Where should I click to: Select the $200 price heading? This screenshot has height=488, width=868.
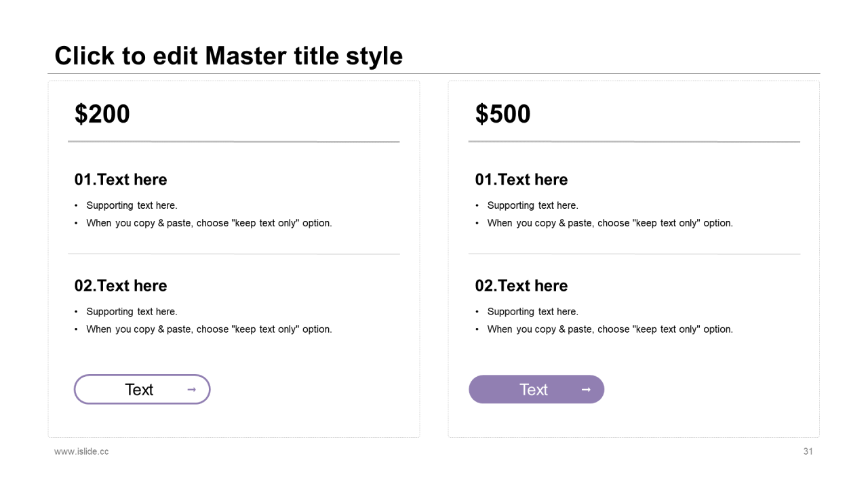[x=102, y=114]
